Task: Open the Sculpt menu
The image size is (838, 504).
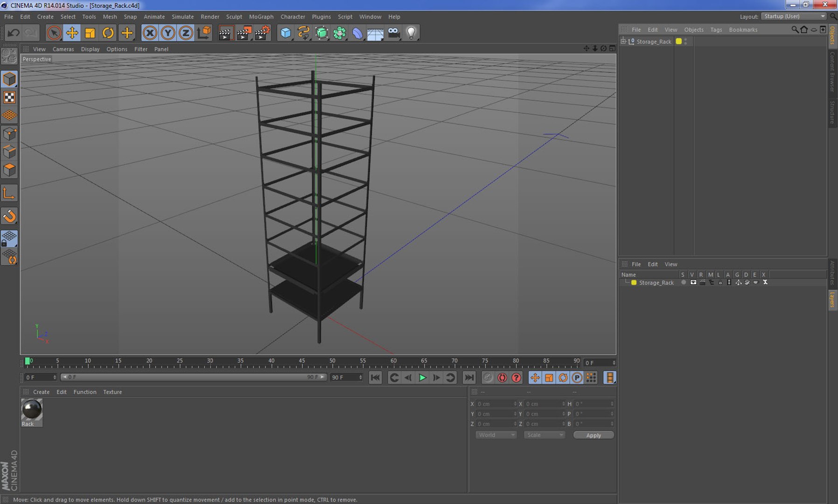Action: 234,16
